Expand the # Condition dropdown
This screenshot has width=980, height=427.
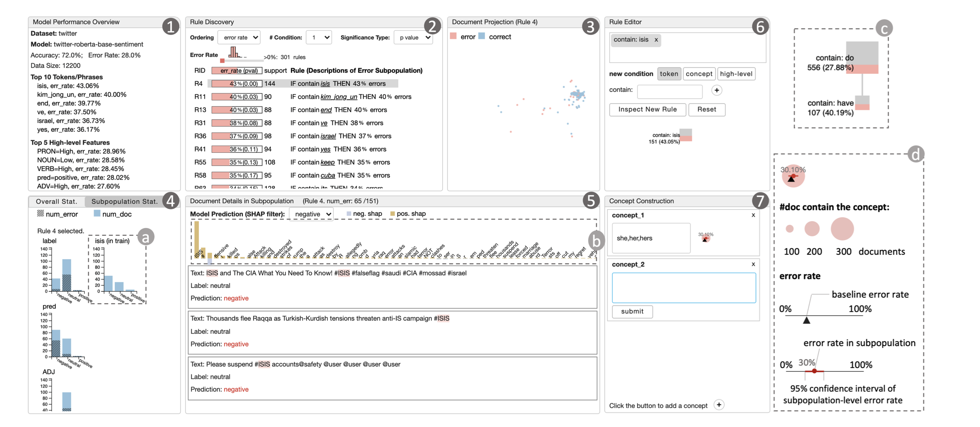click(x=319, y=38)
